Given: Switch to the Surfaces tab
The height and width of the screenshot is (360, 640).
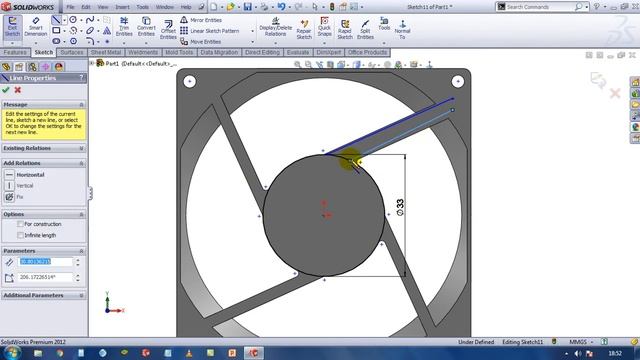Looking at the screenshot, I should click(71, 52).
